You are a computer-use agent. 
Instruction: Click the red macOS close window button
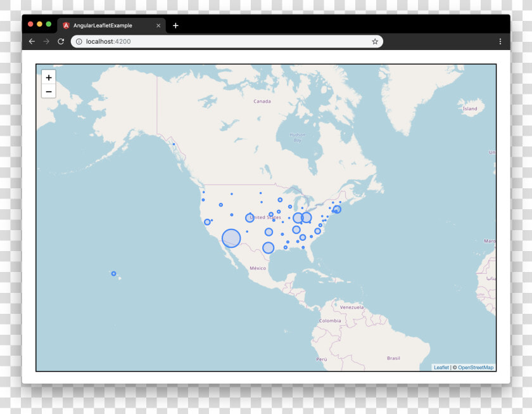pos(30,24)
